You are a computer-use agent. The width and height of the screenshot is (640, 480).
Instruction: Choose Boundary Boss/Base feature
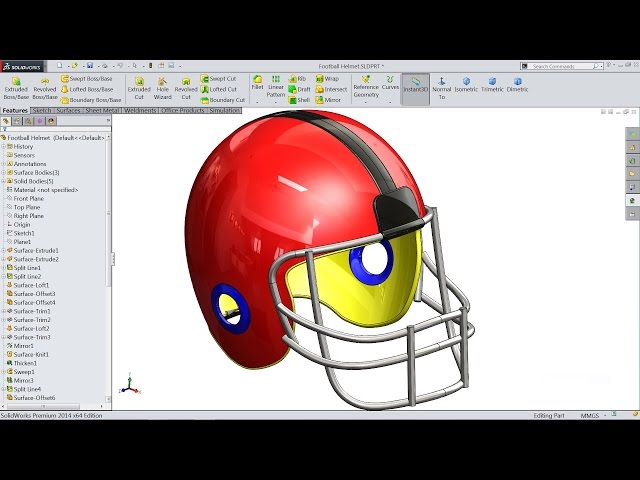91,100
